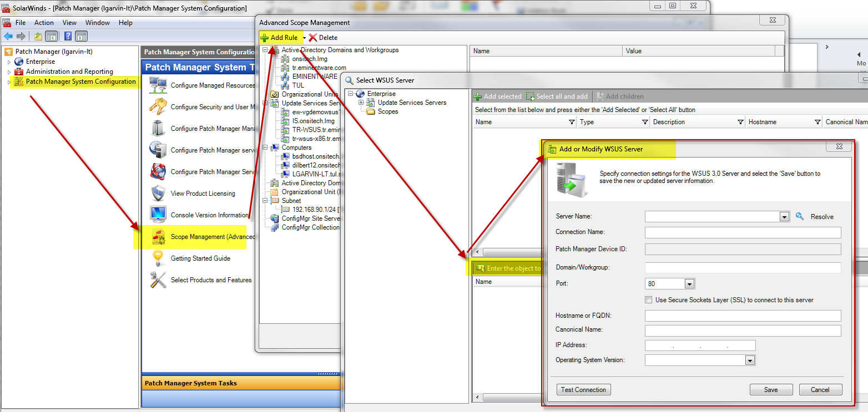The height and width of the screenshot is (412, 868).
Task: Click the Hostname column filter icon
Action: [817, 122]
